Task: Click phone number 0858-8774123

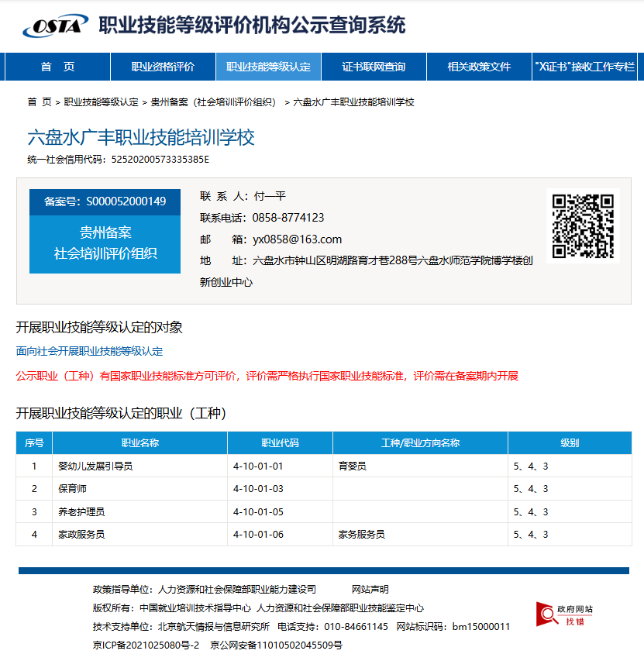Action: [x=288, y=218]
